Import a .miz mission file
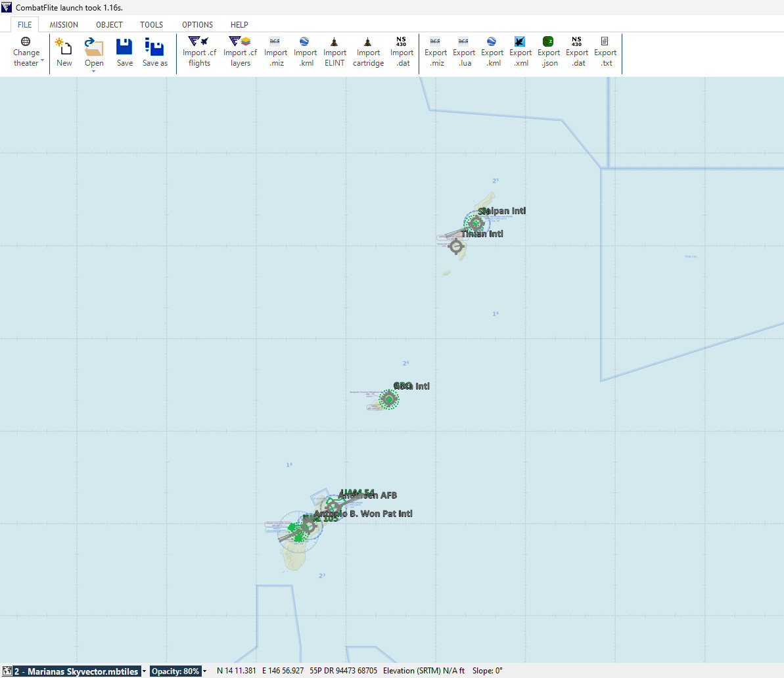This screenshot has width=784, height=678. pos(275,42)
